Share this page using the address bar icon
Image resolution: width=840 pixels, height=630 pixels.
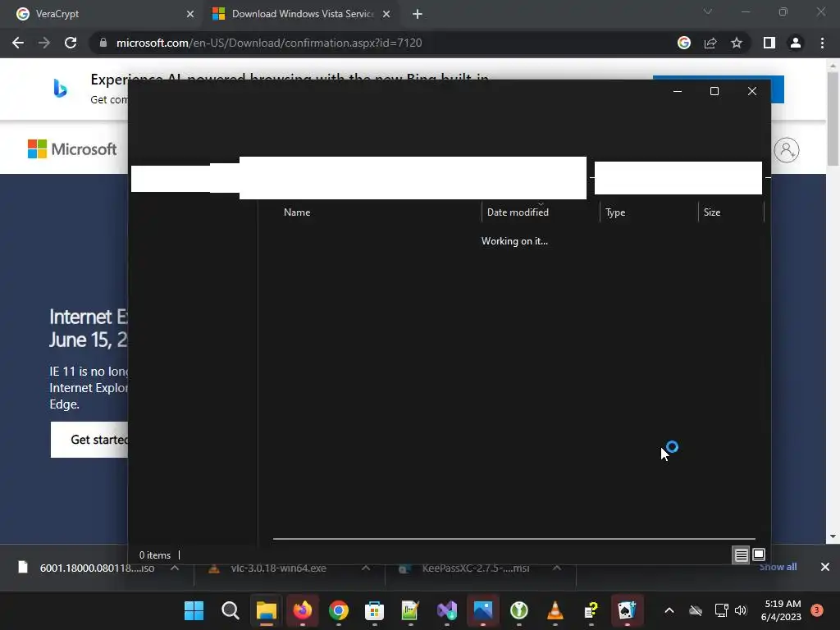710,43
